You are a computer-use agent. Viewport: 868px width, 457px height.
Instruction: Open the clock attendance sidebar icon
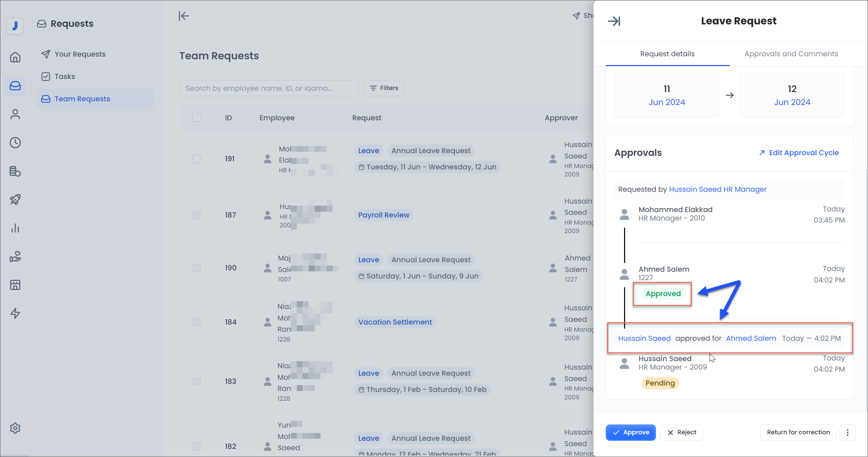15,143
